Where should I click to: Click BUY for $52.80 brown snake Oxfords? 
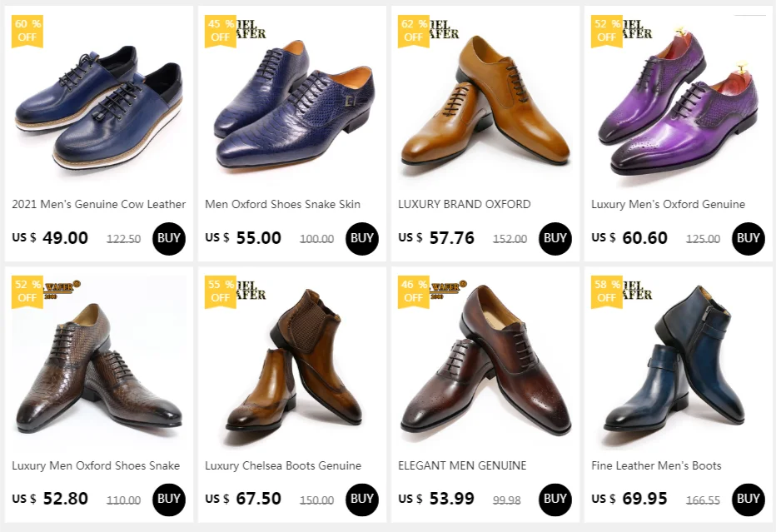coord(168,500)
